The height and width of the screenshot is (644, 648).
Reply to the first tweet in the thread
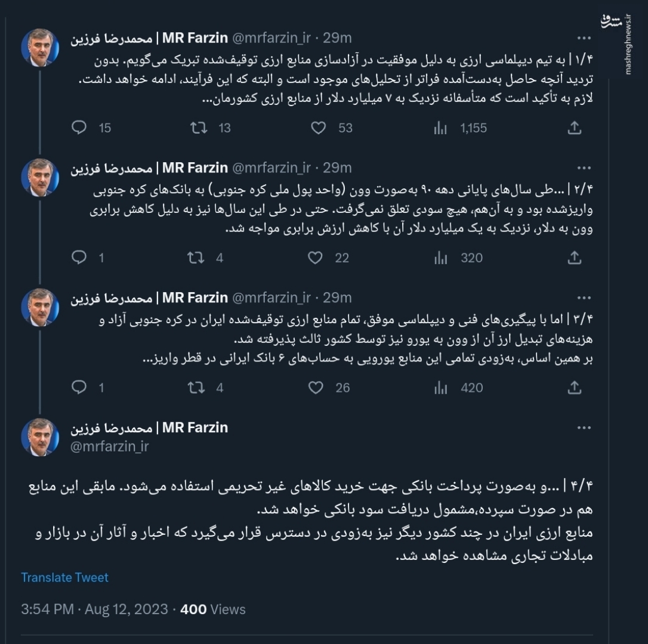tap(78, 127)
